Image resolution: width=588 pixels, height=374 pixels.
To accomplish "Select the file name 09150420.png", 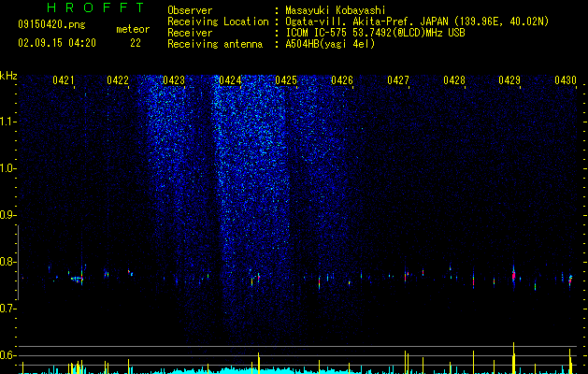I will 51,25.
